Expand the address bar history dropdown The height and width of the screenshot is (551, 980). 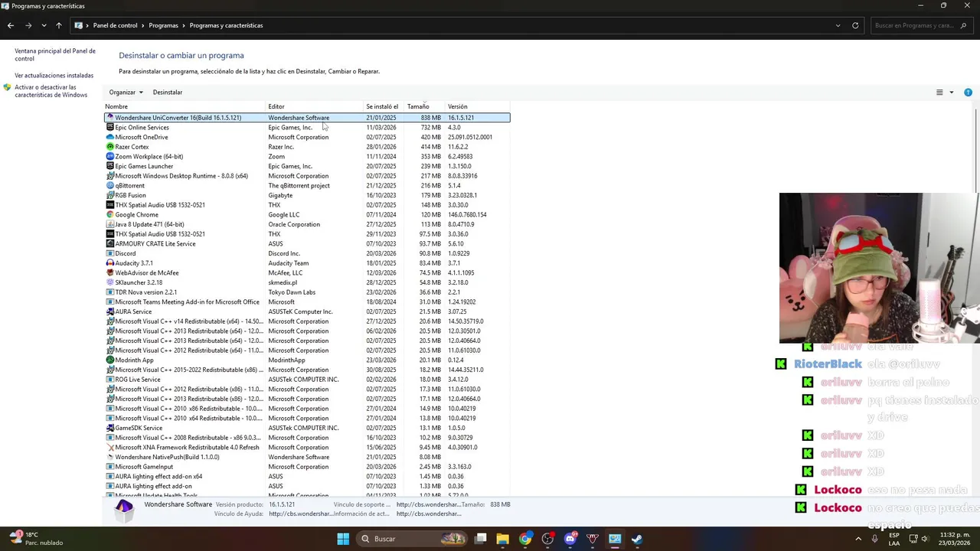point(838,25)
